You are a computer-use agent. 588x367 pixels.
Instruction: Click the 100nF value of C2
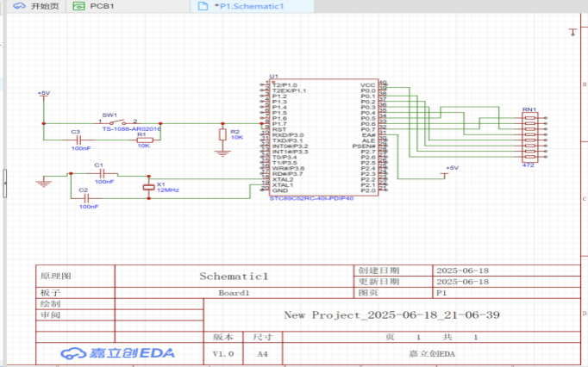tap(89, 207)
